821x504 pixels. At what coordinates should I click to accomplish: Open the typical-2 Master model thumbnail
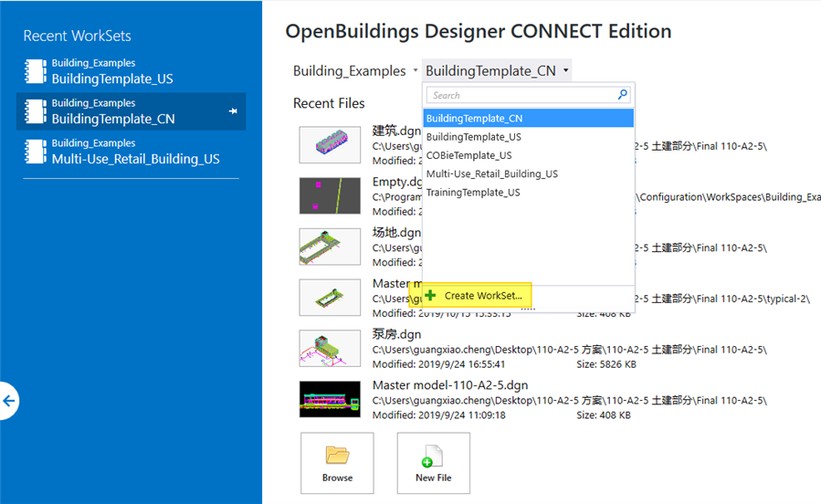pos(330,298)
